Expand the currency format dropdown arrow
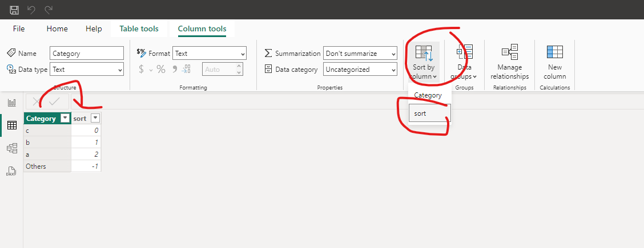The image size is (644, 248). click(151, 70)
